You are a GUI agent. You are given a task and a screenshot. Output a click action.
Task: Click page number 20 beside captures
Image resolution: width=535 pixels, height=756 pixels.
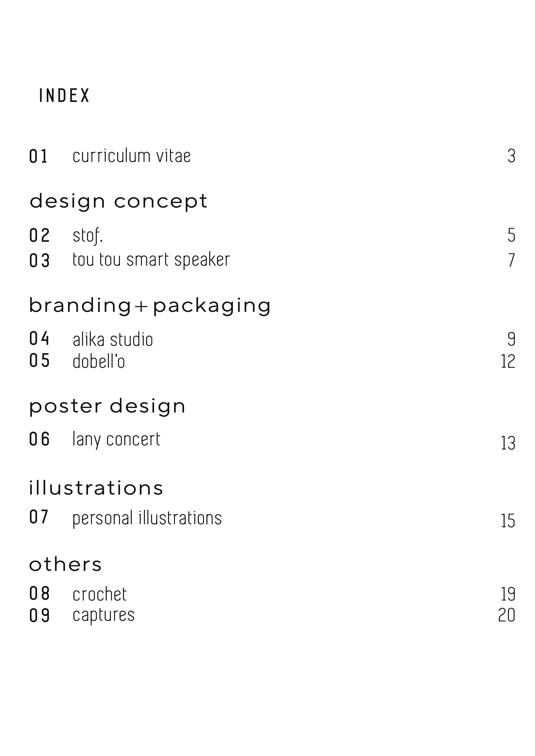(x=507, y=615)
